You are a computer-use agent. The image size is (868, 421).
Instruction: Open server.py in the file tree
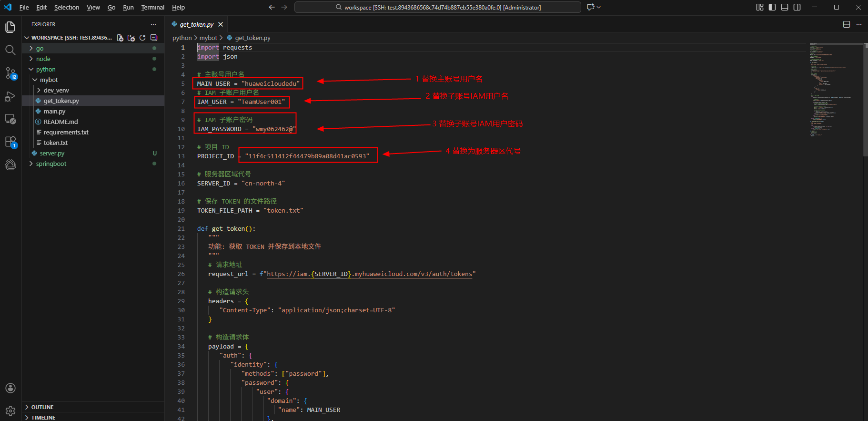93,153
